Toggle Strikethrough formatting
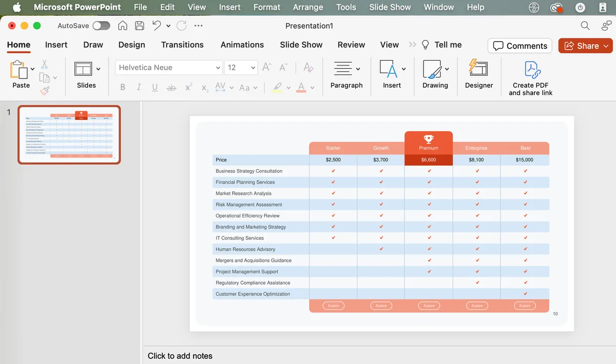 pos(171,88)
